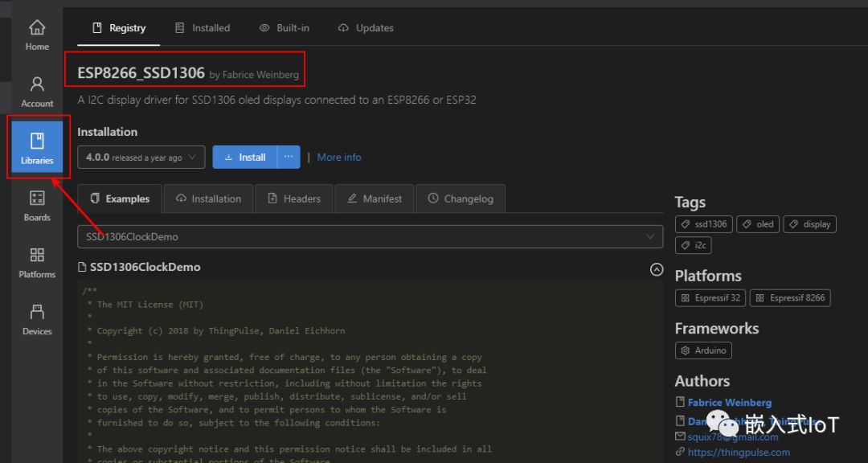Click the Install button

245,158
